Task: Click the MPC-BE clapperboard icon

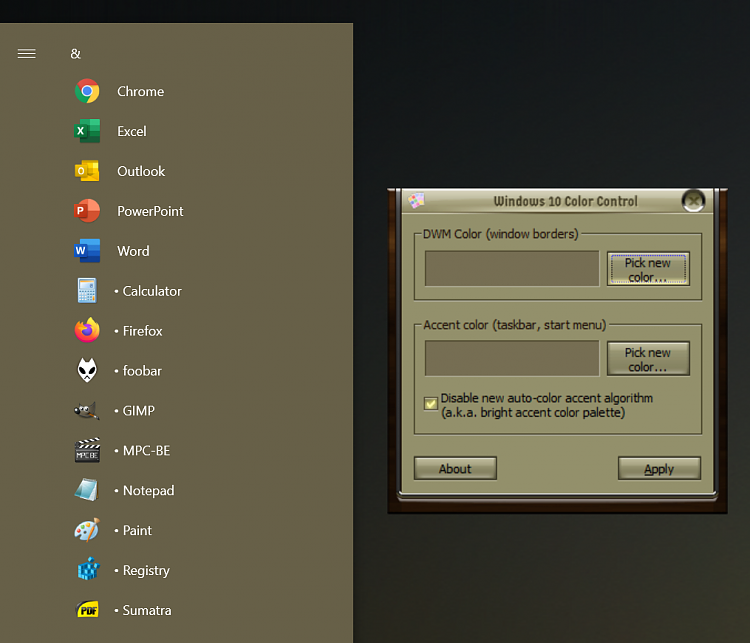Action: (x=87, y=450)
